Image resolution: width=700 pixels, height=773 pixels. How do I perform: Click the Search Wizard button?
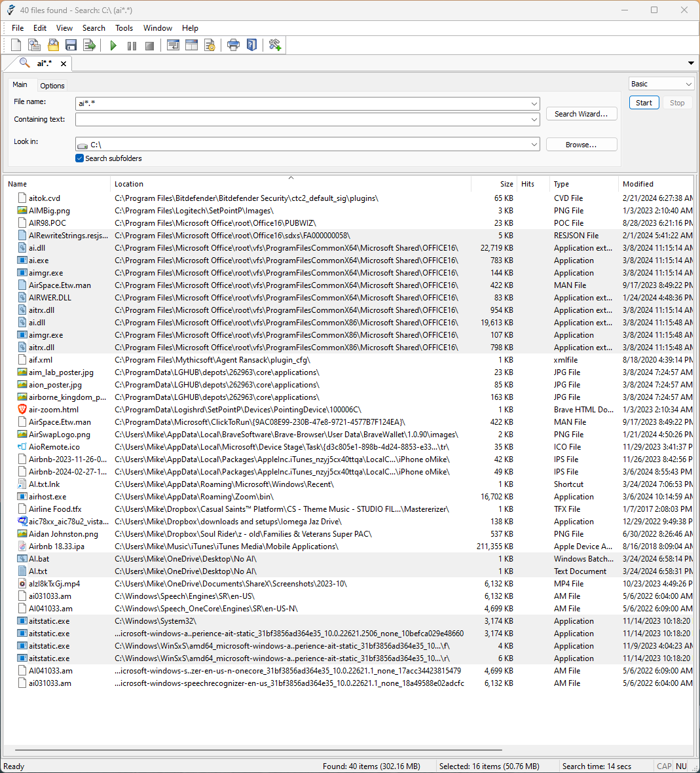tap(581, 114)
